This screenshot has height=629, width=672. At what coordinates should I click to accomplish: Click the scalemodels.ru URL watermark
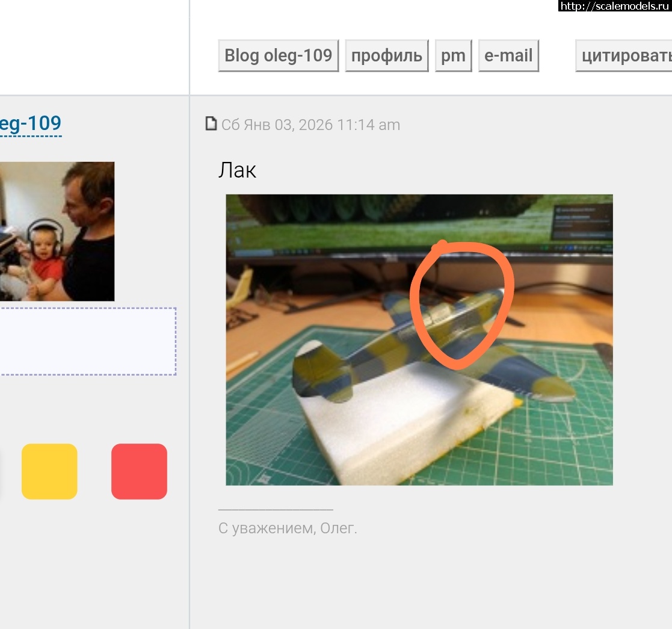point(615,6)
